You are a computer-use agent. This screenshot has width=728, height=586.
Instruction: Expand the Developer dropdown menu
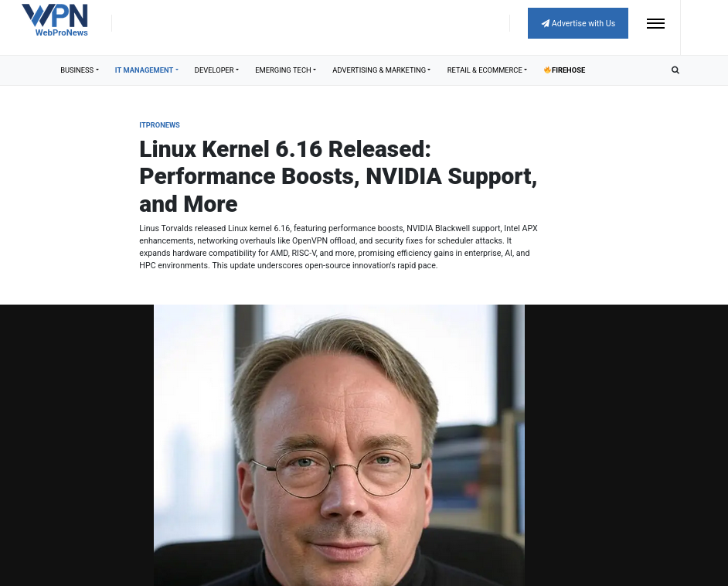[x=216, y=70]
